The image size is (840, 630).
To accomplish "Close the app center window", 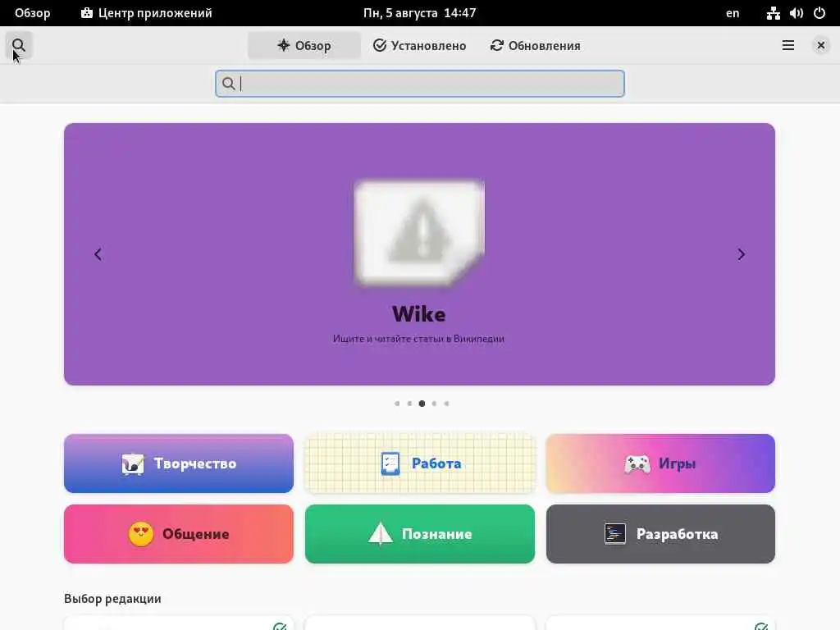I will click(820, 46).
